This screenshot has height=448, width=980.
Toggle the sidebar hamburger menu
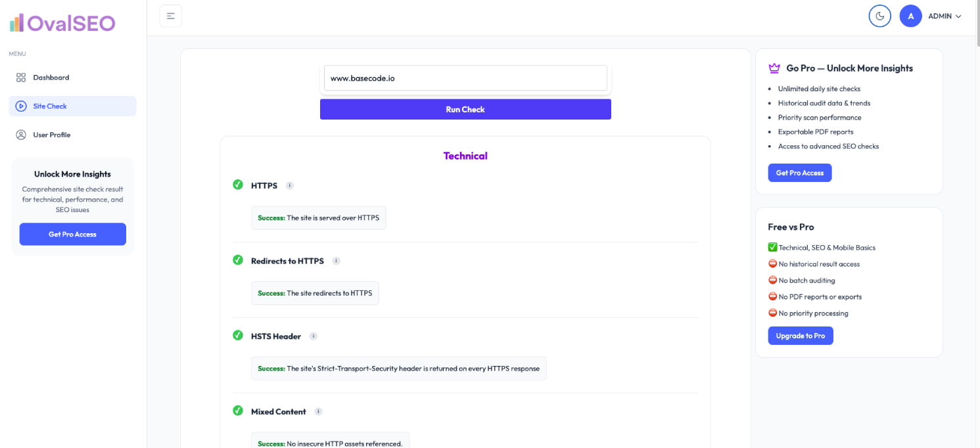click(x=171, y=16)
